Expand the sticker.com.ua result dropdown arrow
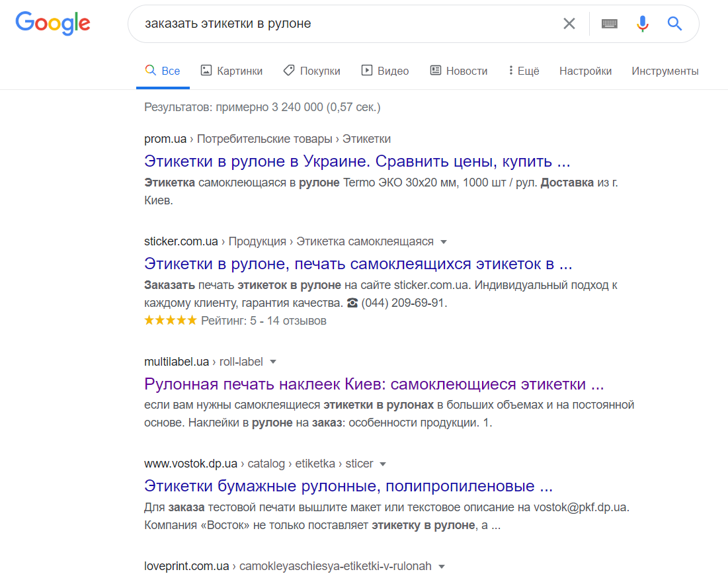The image size is (728, 578). coord(444,241)
